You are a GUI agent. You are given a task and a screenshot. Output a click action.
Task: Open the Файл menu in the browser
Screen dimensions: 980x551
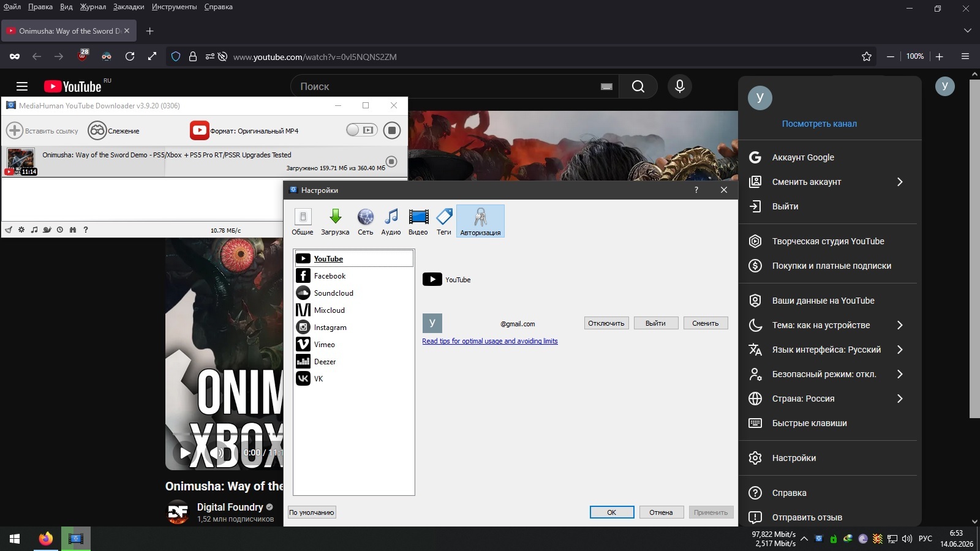12,7
